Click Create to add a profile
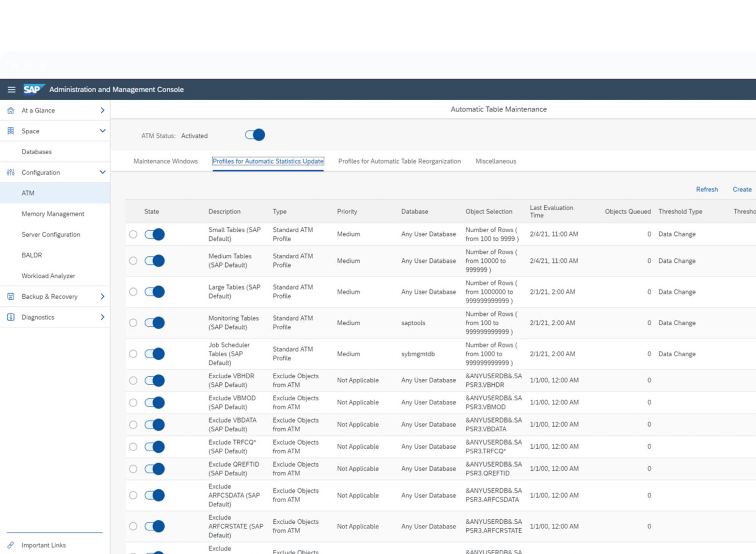Image resolution: width=756 pixels, height=554 pixels. pyautogui.click(x=742, y=189)
